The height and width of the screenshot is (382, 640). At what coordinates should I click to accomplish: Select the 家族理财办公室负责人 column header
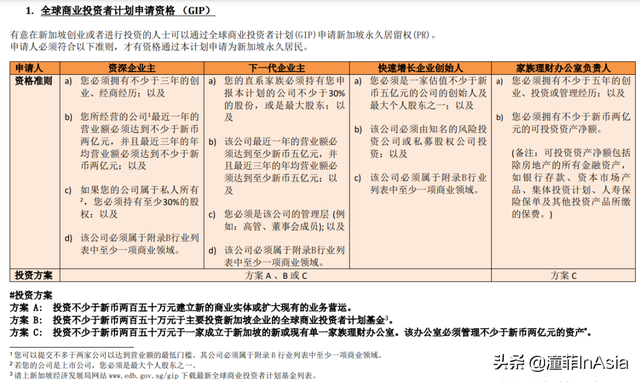click(x=563, y=68)
